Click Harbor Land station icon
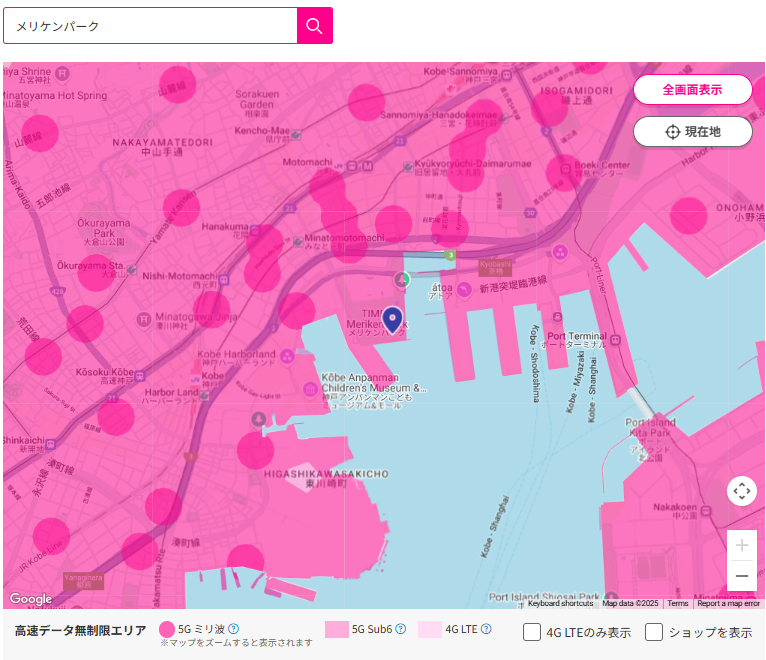Viewport: 766px width, 660px height. click(x=204, y=396)
